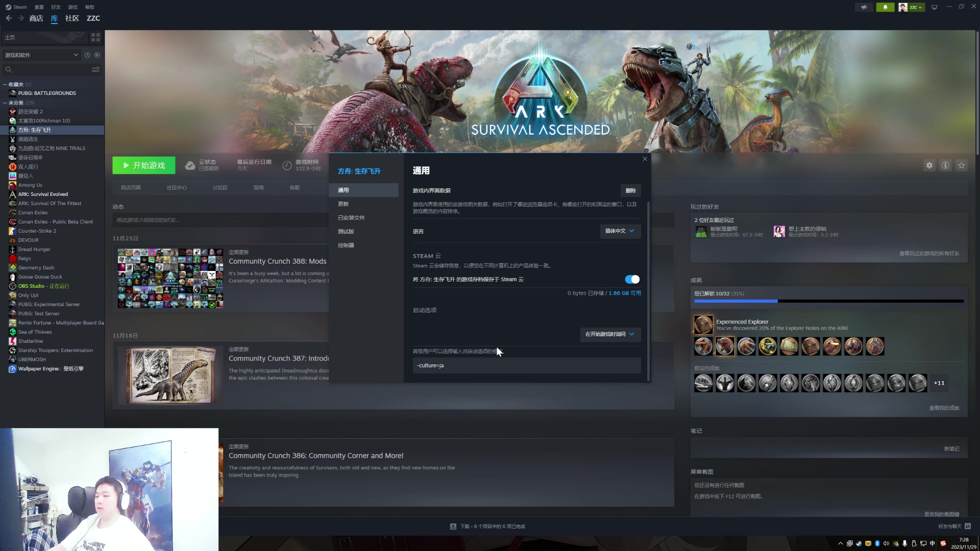Open the 在开始游戏时询问 launch dropdown
The image size is (980, 551).
point(610,334)
